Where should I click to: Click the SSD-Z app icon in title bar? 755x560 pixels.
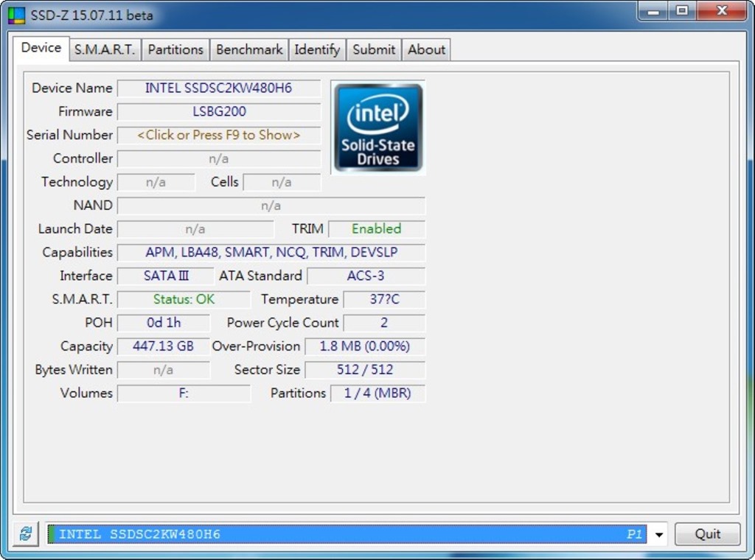coord(16,15)
